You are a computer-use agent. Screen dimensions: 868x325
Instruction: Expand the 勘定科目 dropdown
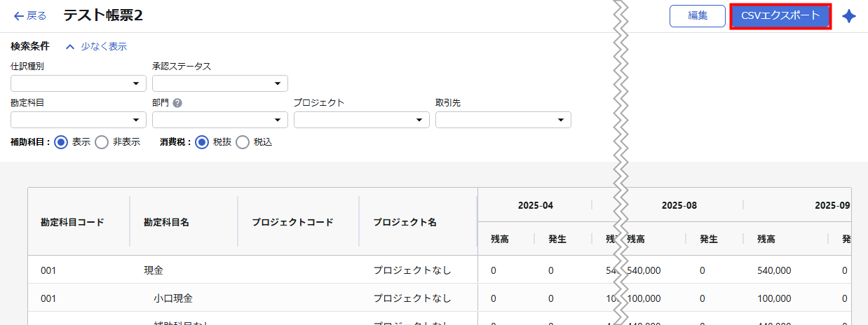pyautogui.click(x=79, y=120)
